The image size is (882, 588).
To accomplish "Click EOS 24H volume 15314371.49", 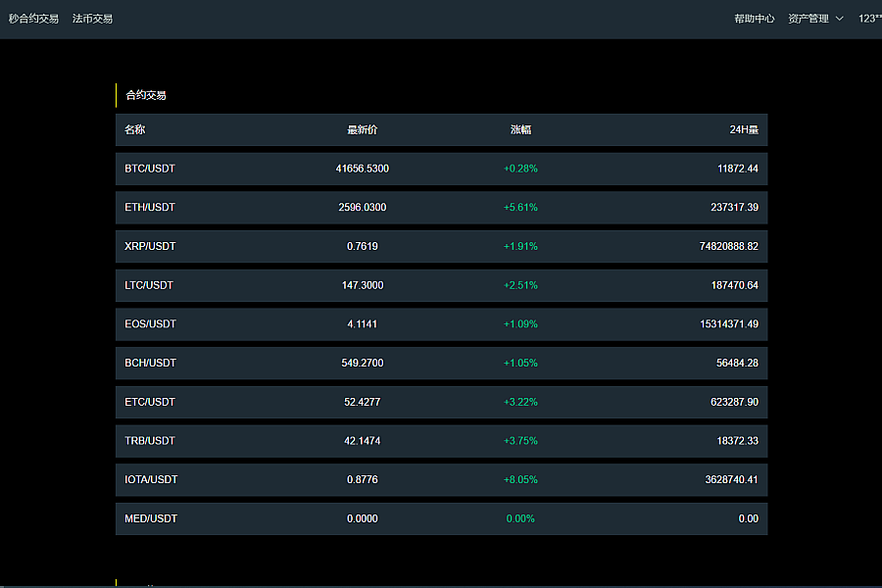I will tap(729, 324).
